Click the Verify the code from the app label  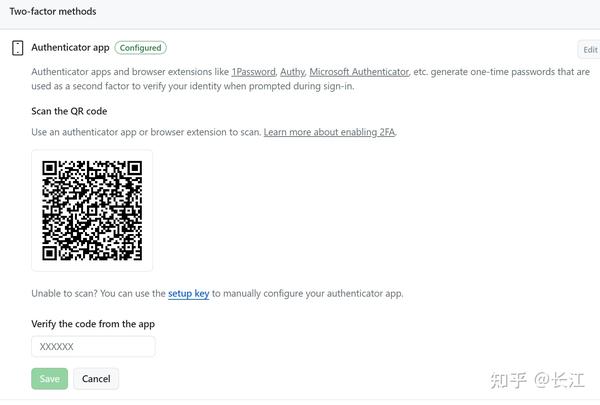point(93,324)
